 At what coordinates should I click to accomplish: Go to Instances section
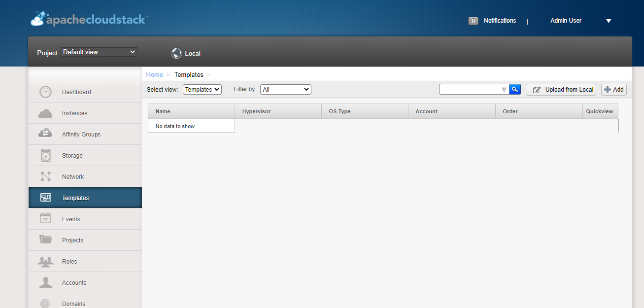(85, 113)
